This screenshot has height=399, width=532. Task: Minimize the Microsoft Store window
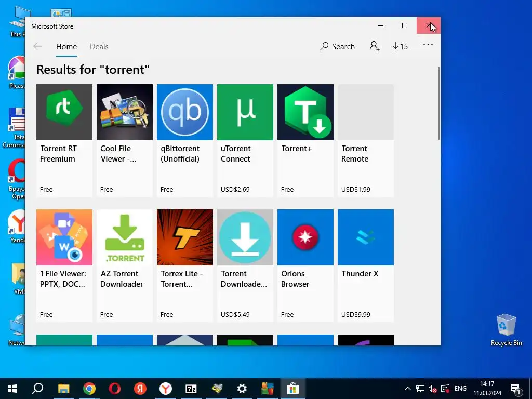[381, 25]
